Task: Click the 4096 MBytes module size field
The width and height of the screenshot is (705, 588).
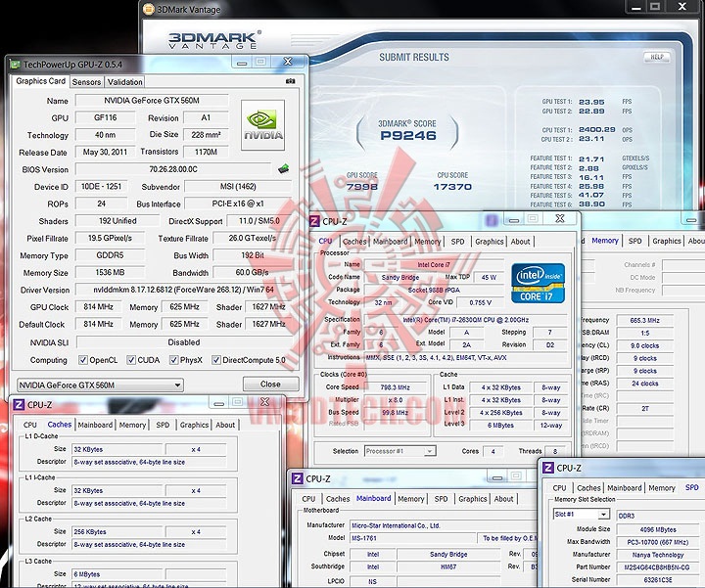Action: click(657, 529)
